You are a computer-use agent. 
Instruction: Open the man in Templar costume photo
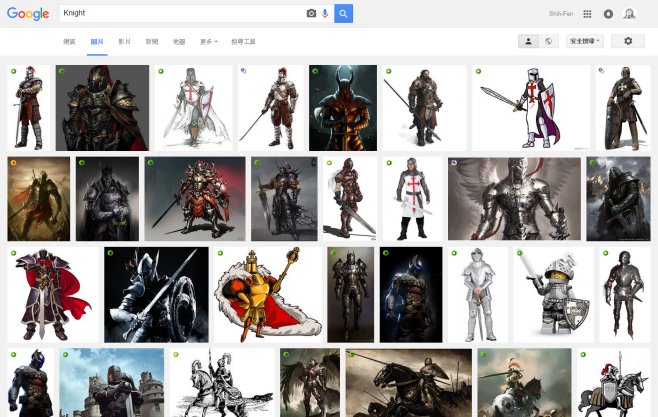pos(413,199)
